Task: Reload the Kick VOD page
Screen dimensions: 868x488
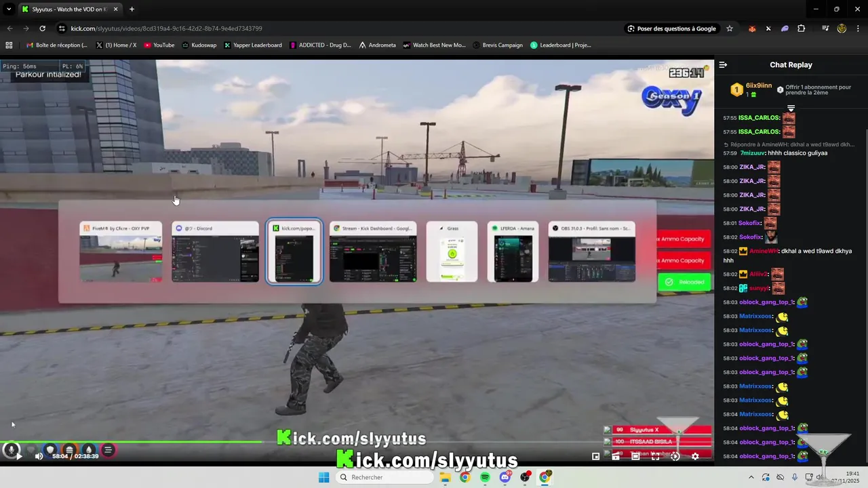Action: pos(42,28)
